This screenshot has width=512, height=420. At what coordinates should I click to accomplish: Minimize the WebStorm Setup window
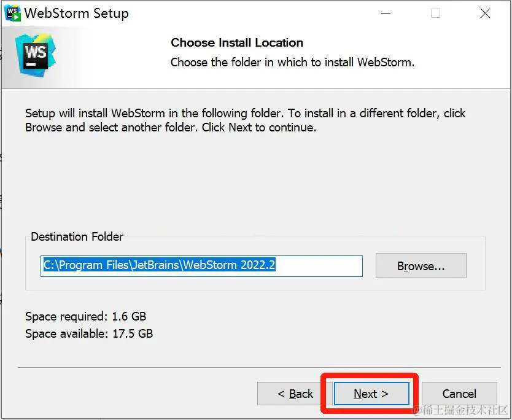[x=386, y=14]
